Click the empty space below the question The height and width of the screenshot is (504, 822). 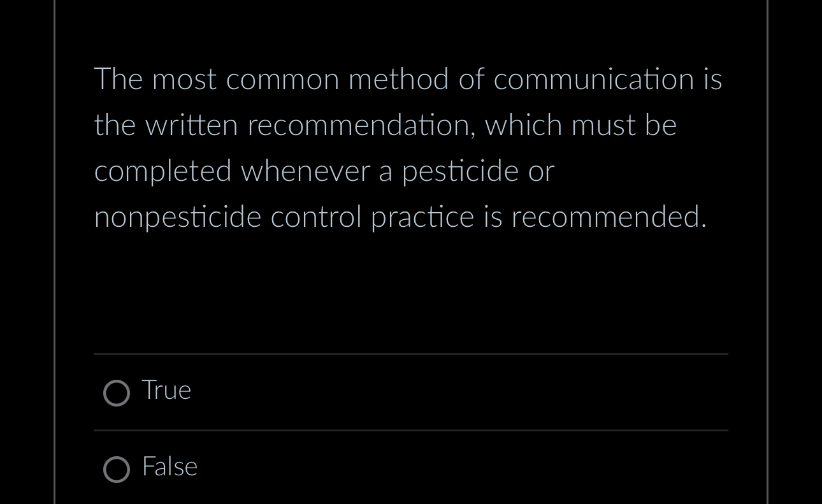(x=411, y=293)
